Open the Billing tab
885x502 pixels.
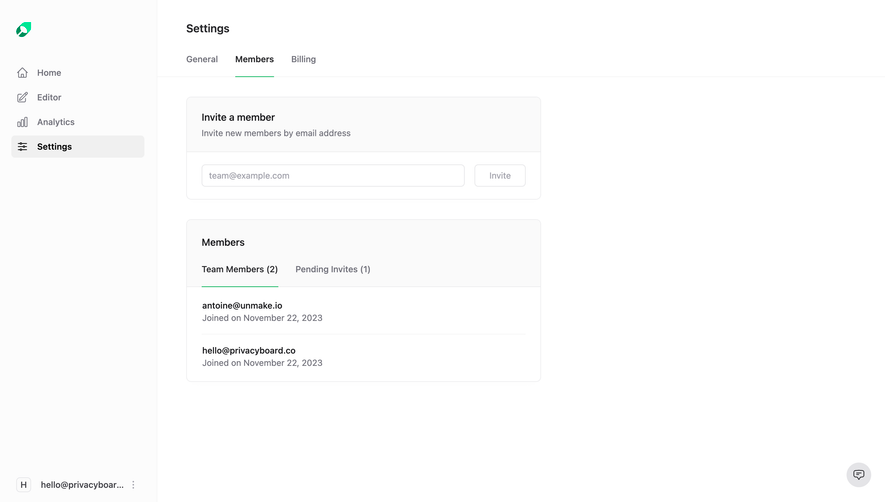pos(304,59)
